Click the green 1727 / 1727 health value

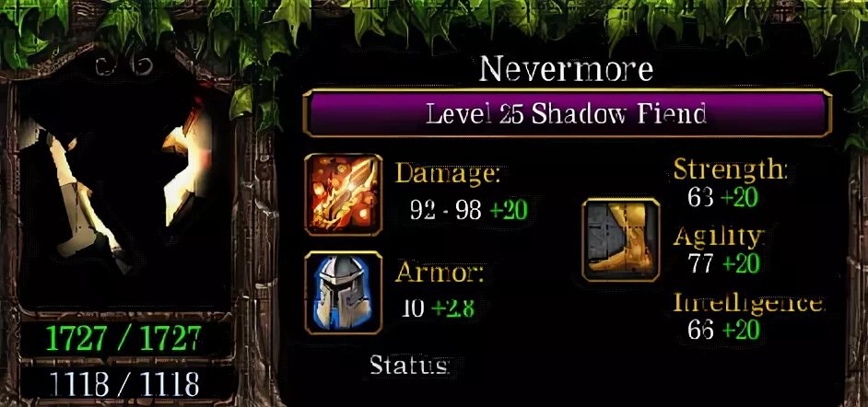(x=123, y=339)
